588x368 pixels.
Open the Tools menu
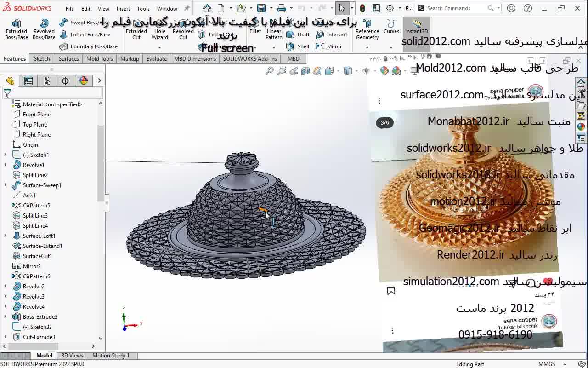[x=143, y=8]
